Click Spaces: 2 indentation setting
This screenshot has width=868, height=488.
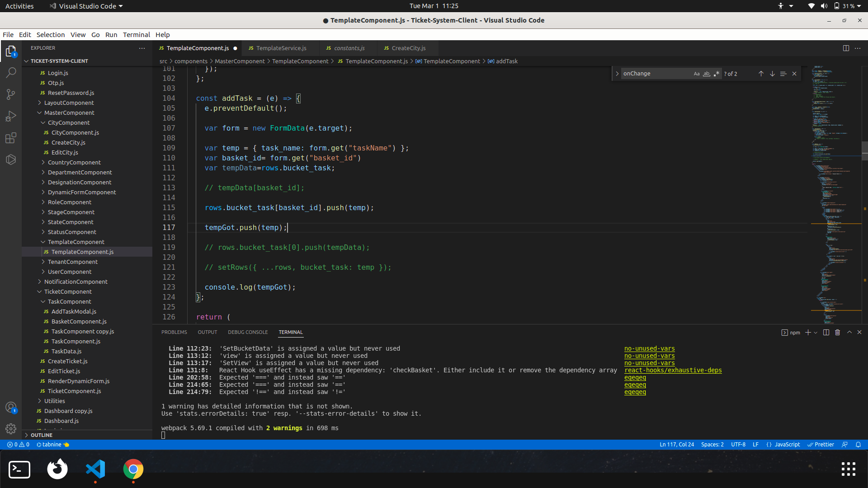(x=712, y=445)
